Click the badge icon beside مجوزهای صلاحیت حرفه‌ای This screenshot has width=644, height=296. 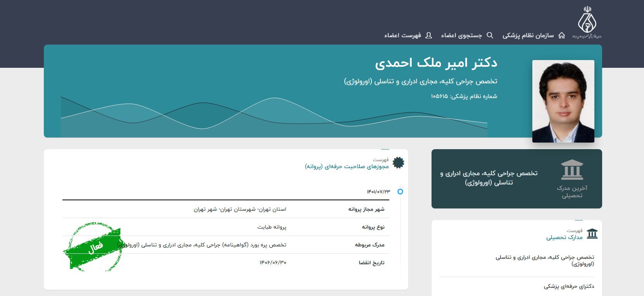(398, 163)
